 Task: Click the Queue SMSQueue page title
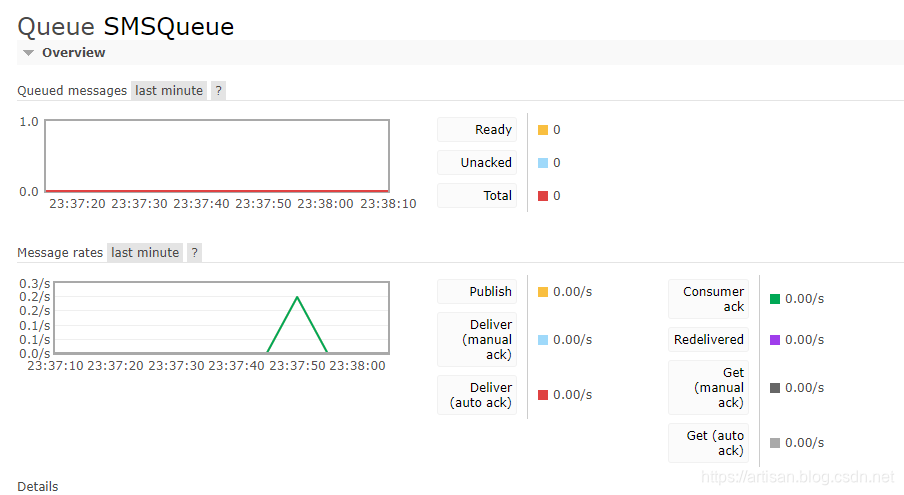[x=126, y=27]
